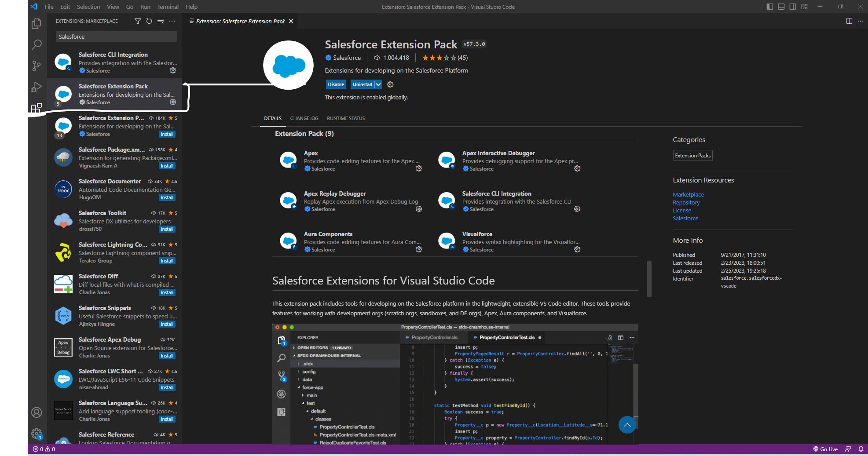Open Source Control view in activity bar
The image size is (868, 456).
click(37, 66)
